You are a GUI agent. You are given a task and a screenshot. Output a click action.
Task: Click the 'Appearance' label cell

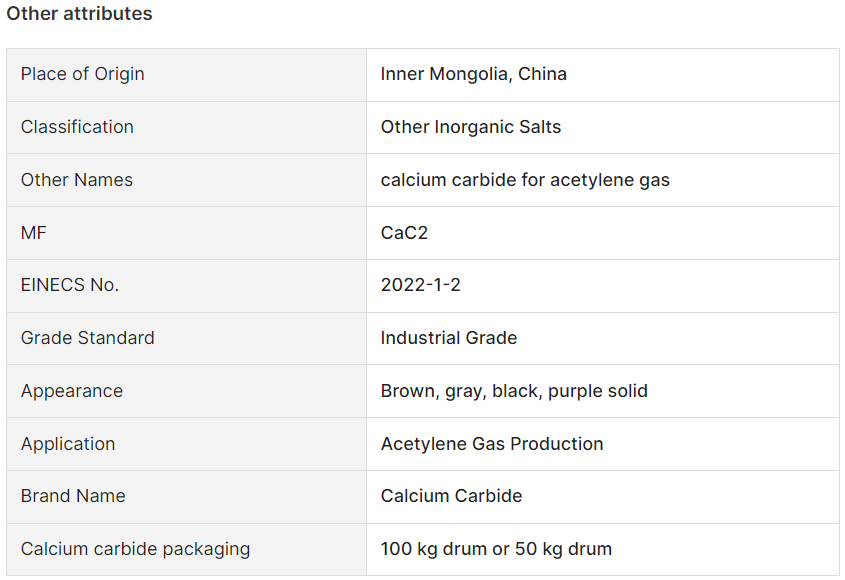[72, 391]
